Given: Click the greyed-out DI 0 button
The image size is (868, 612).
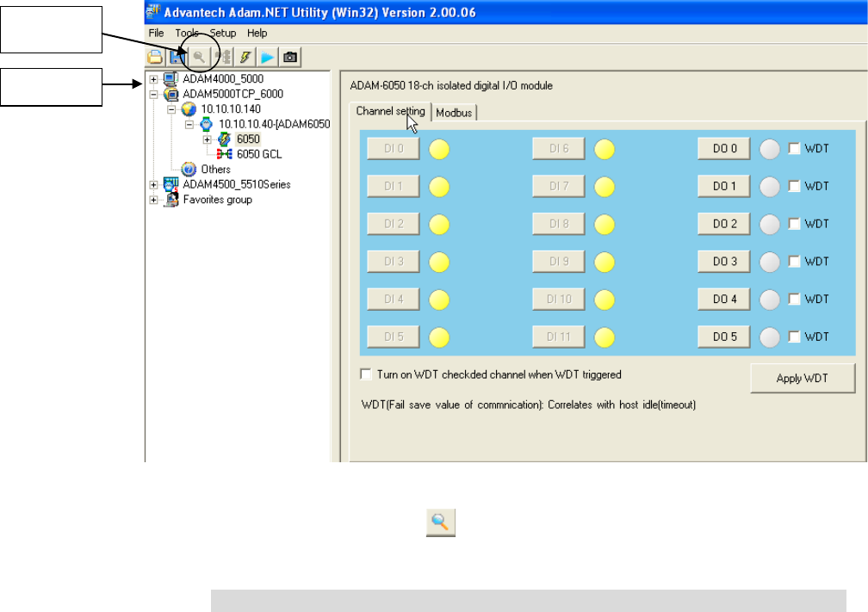Looking at the screenshot, I should 394,149.
